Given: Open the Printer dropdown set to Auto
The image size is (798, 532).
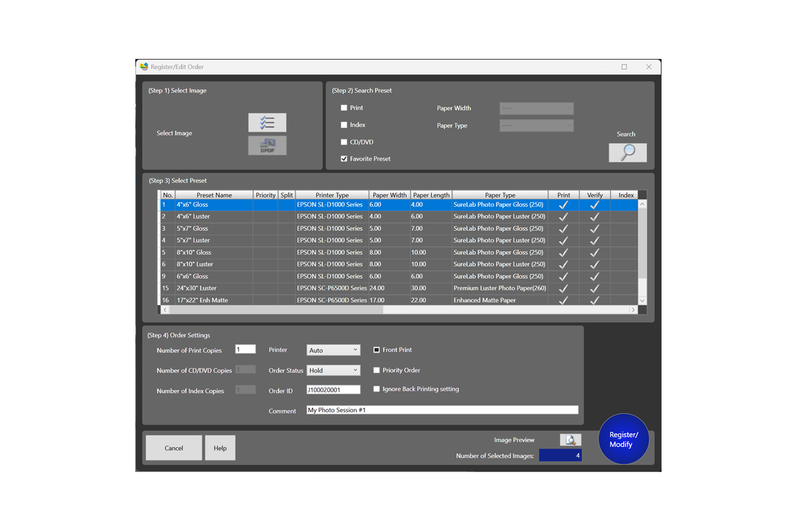Looking at the screenshot, I should tap(333, 350).
